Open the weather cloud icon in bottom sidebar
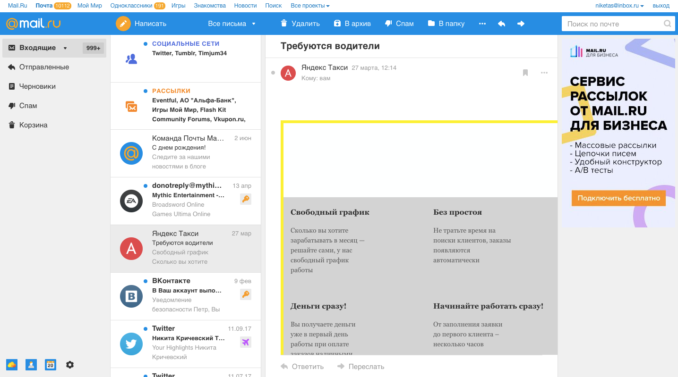 pos(12,364)
